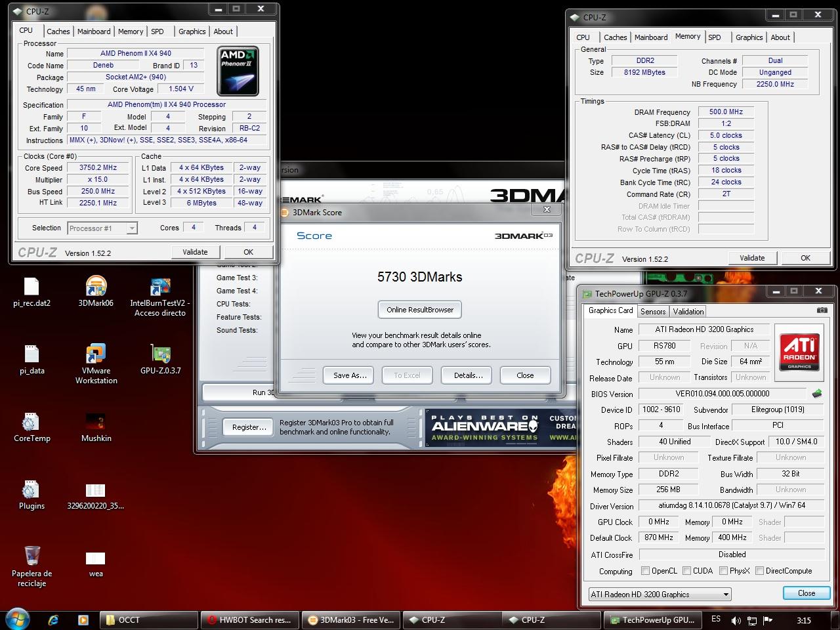The height and width of the screenshot is (630, 840).
Task: Close the 3DMark Score dialog via Close button
Action: (525, 375)
